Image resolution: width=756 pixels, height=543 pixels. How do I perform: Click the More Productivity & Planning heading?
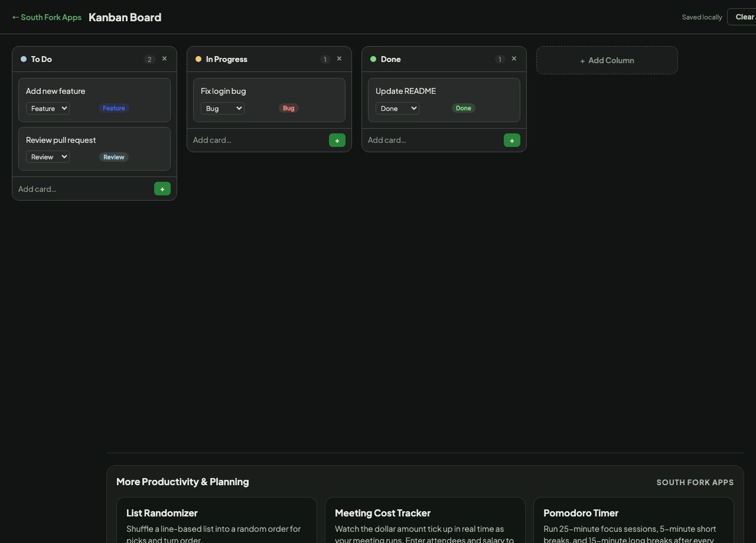(183, 482)
